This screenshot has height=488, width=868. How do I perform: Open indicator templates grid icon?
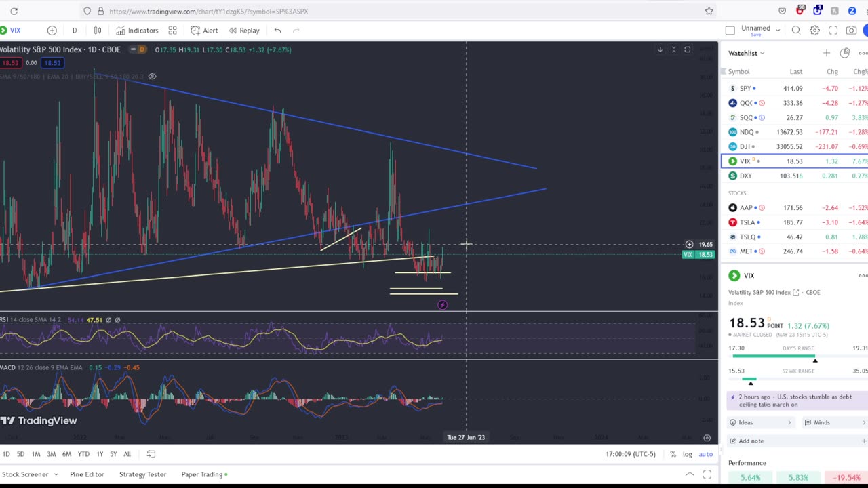(172, 30)
